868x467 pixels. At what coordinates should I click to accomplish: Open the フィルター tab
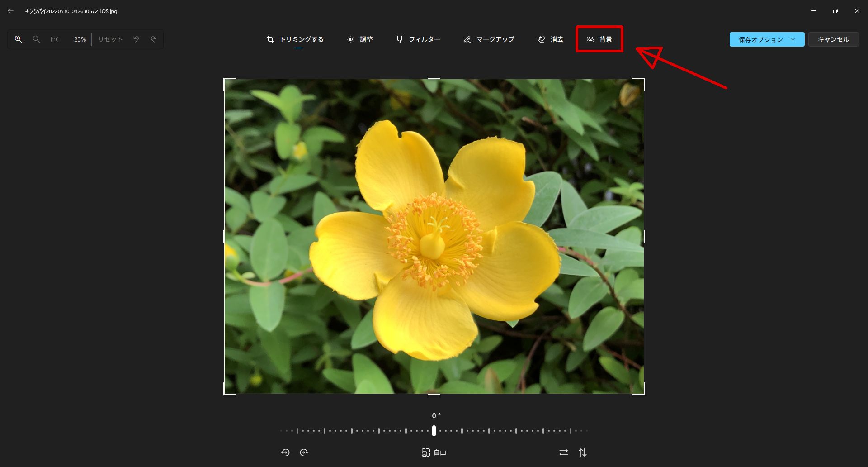(x=418, y=39)
